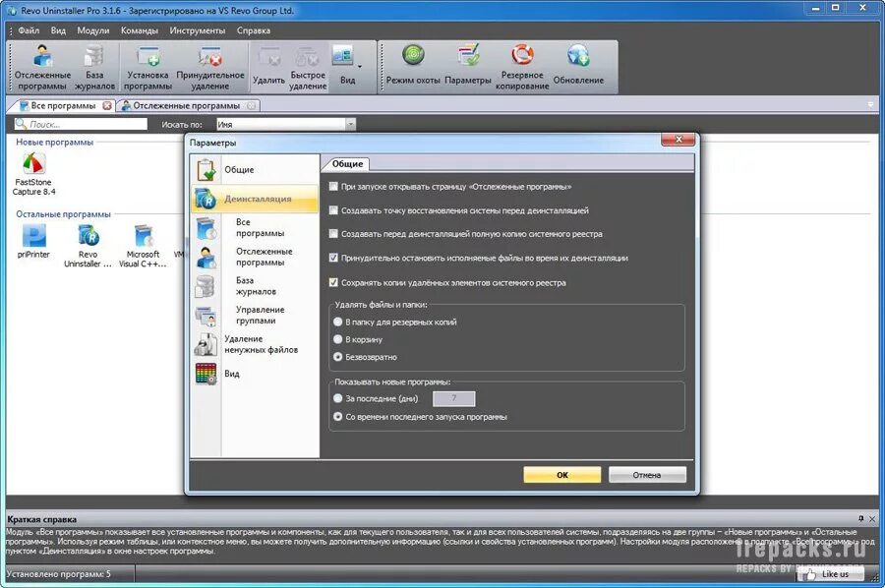Pin the Краткая справка panel
Screen dimensions: 885x588
pyautogui.click(x=860, y=518)
